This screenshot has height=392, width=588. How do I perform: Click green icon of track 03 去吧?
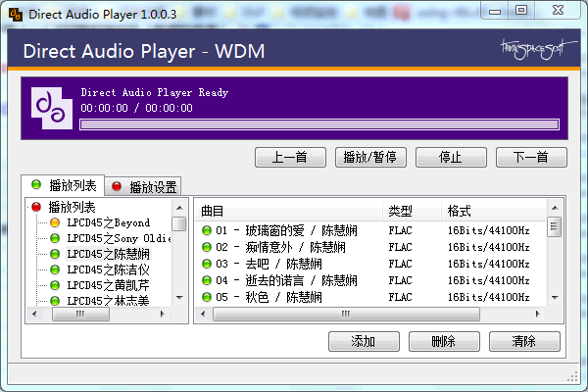tap(207, 264)
